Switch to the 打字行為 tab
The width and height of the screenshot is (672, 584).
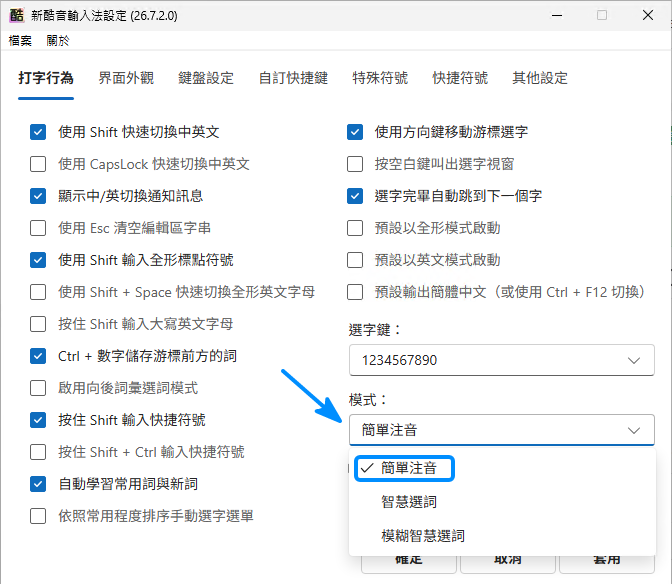pos(46,78)
